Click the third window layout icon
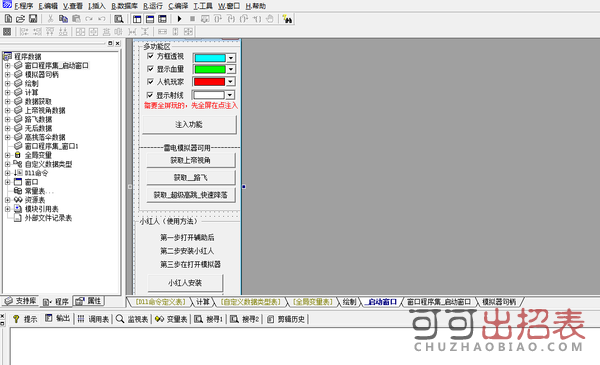Viewport: 600px width, 365px height. [x=162, y=19]
